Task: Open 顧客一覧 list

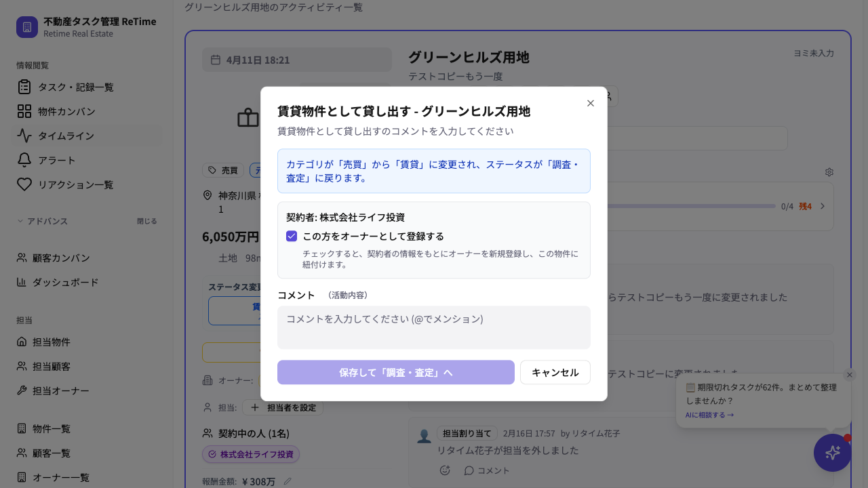Action: 87,453
